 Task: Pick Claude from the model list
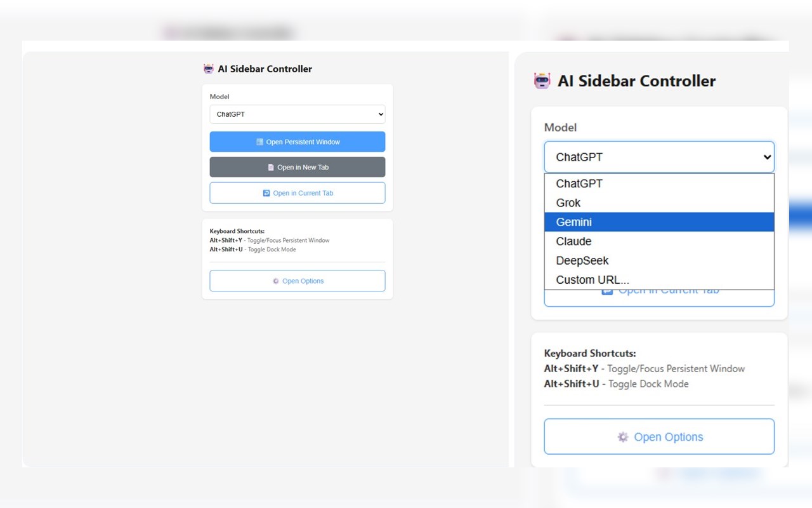[x=573, y=241]
